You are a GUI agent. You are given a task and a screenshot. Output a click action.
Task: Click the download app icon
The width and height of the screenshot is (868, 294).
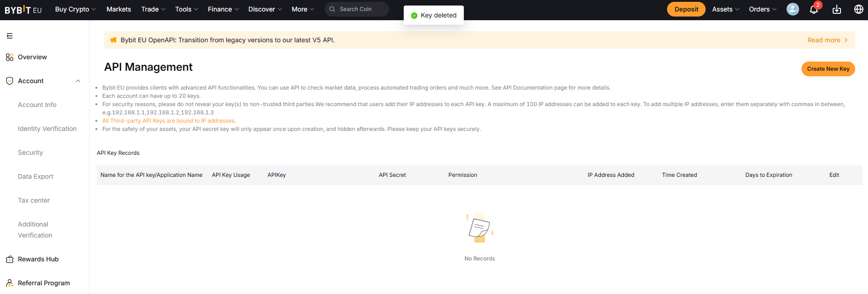837,9
